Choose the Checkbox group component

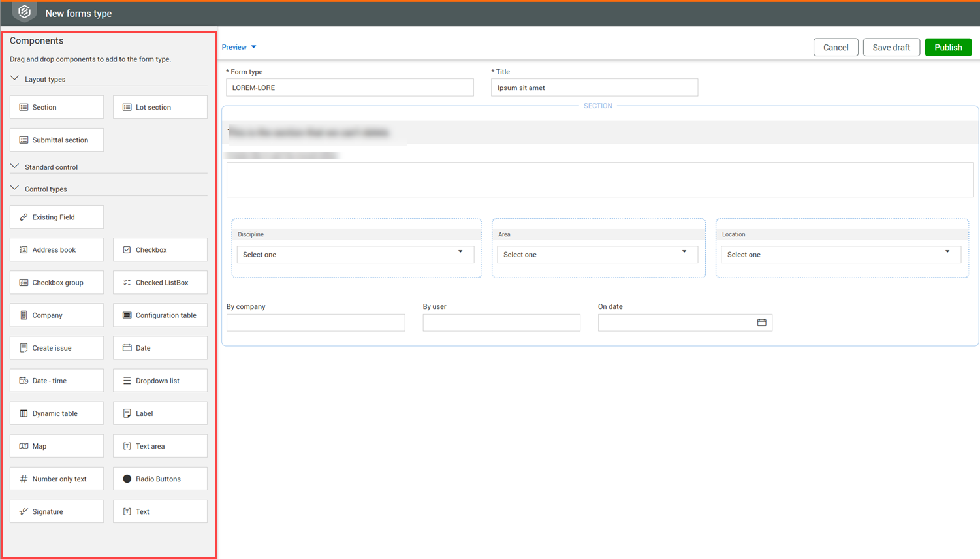57,283
